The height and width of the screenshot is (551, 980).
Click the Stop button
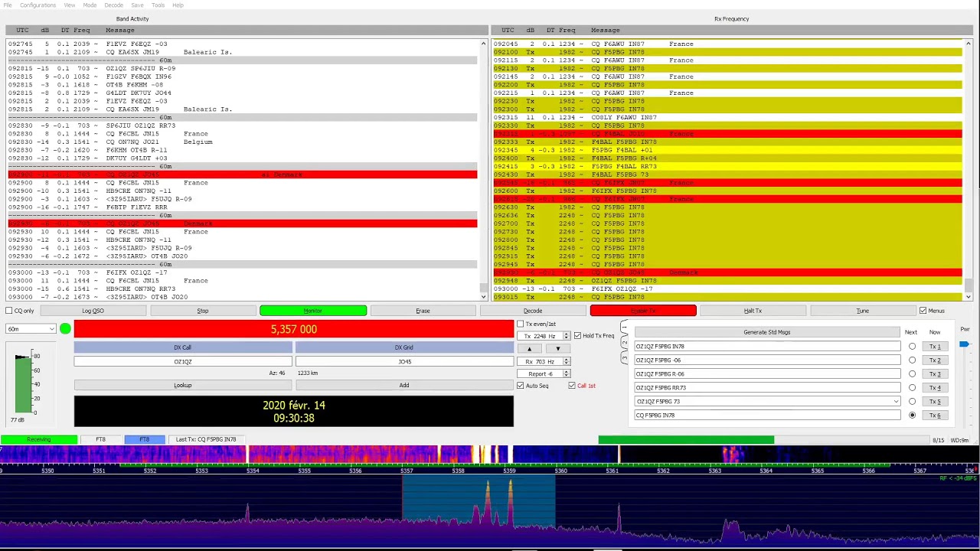(x=203, y=311)
